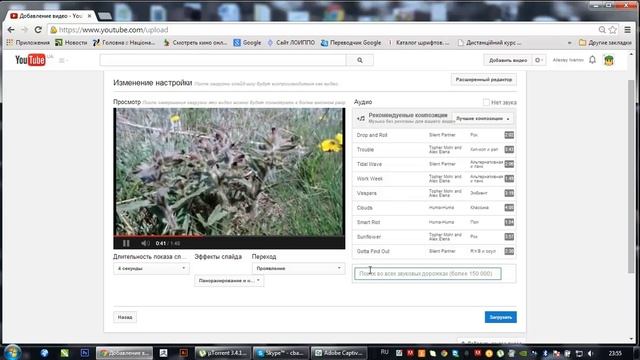Image resolution: width=640 pixels, height=360 pixels.
Task: Open slide duration dropdown
Action: (x=151, y=269)
